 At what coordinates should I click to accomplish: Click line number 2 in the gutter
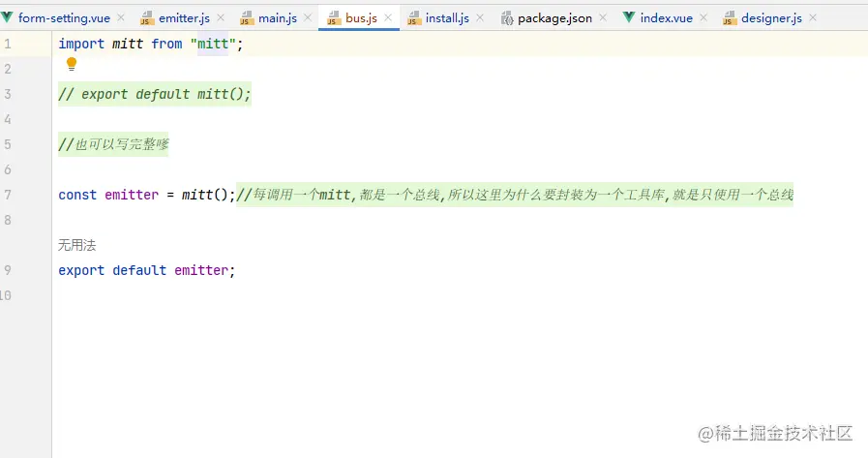click(x=8, y=69)
